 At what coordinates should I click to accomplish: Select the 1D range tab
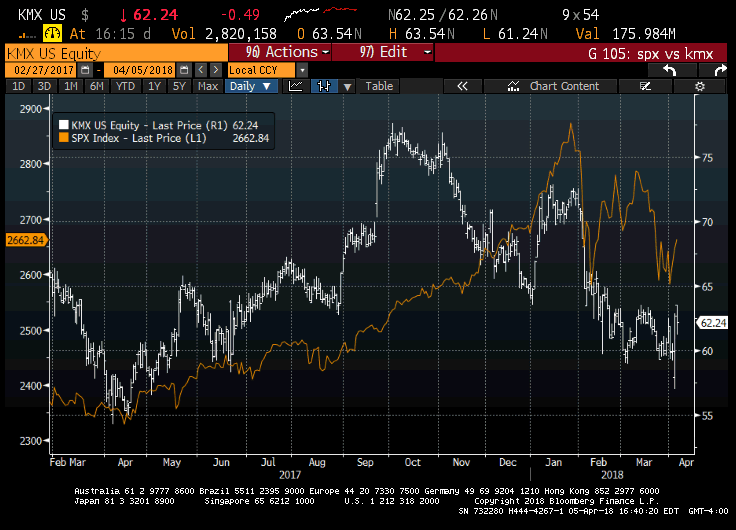pos(18,86)
